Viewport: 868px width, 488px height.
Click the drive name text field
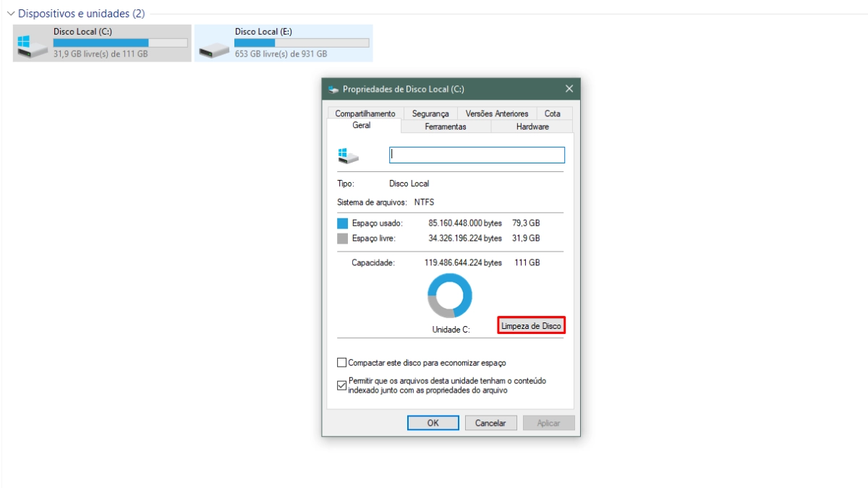(x=477, y=155)
